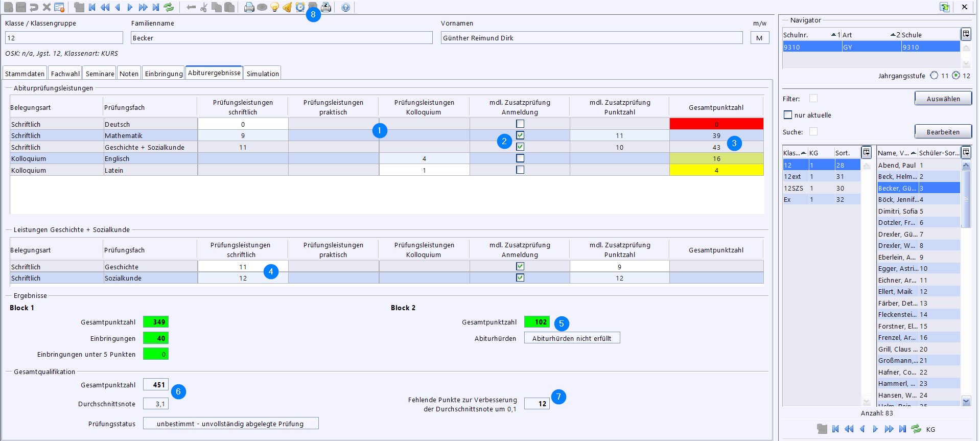
Task: Open the column chooser of the Schule table
Action: [x=966, y=34]
